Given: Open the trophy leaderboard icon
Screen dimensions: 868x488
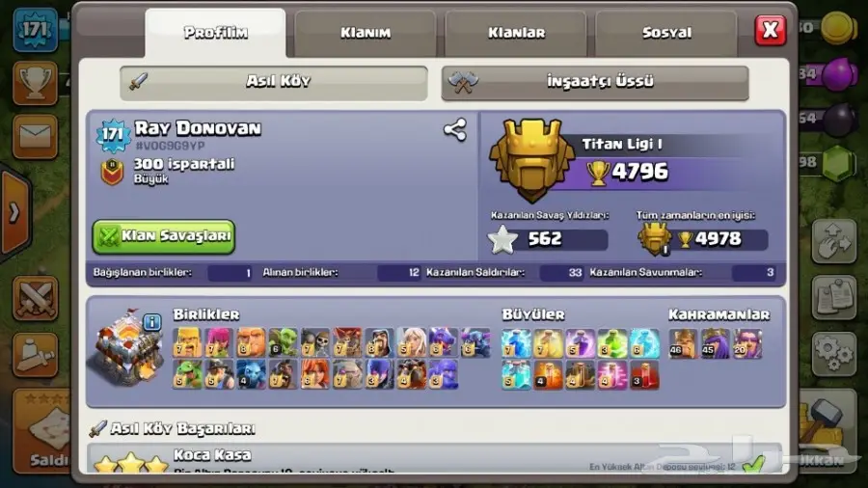Looking at the screenshot, I should point(35,84).
